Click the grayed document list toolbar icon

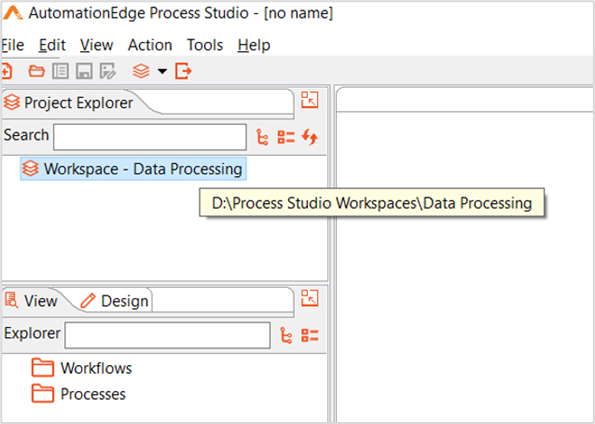point(60,71)
